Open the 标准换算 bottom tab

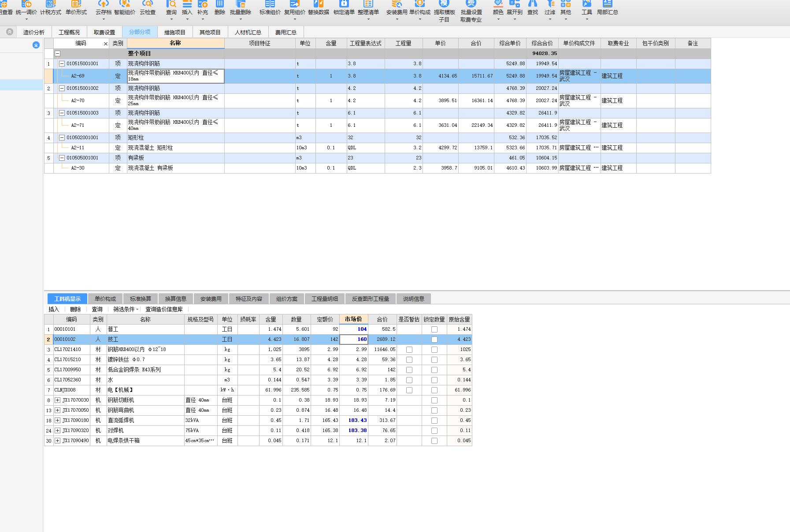(141, 299)
